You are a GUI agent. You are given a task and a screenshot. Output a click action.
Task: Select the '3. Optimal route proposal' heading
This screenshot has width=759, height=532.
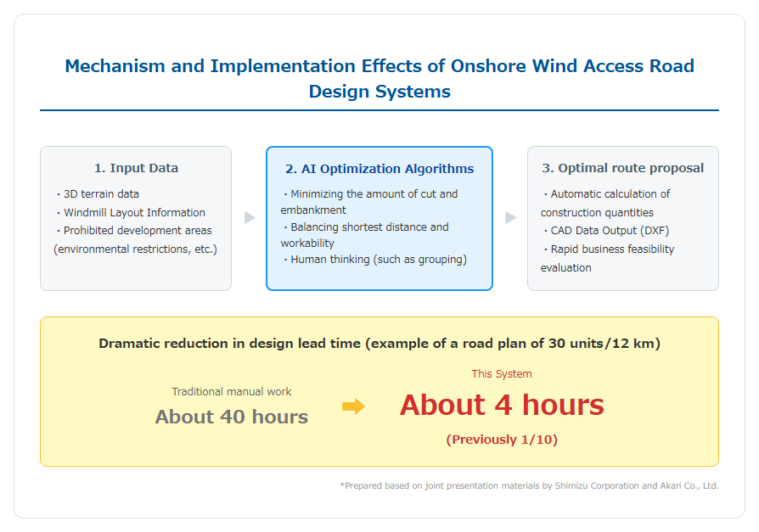622,168
